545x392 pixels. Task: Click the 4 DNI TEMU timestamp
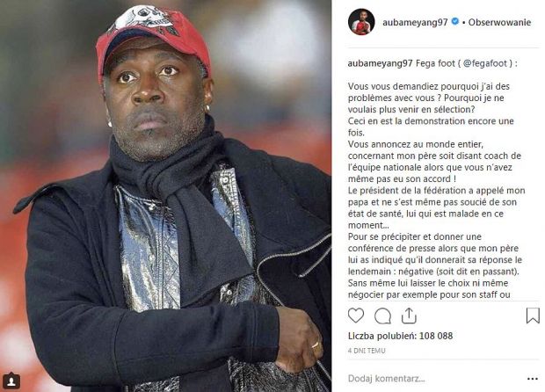367,351
